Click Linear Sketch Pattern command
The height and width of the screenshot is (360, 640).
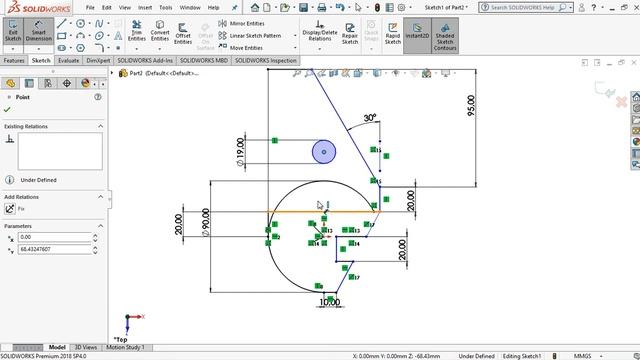(x=250, y=36)
